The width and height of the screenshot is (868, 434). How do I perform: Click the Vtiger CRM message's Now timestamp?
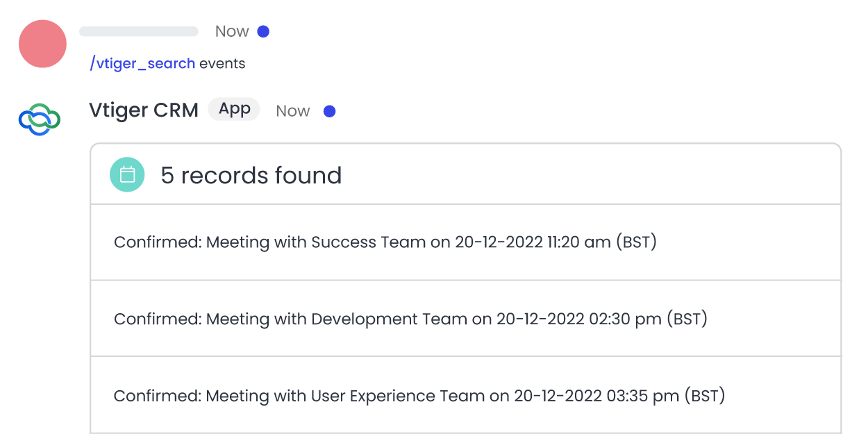click(293, 111)
